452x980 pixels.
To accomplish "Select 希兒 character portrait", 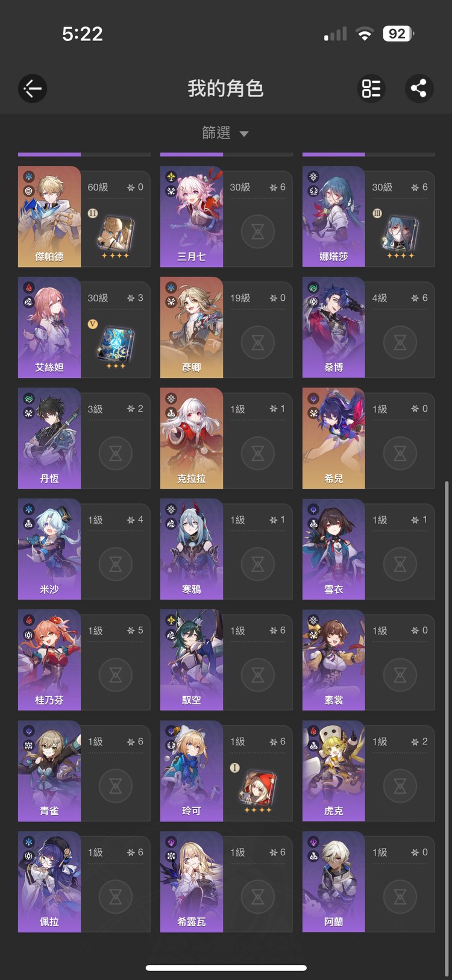I will (334, 438).
